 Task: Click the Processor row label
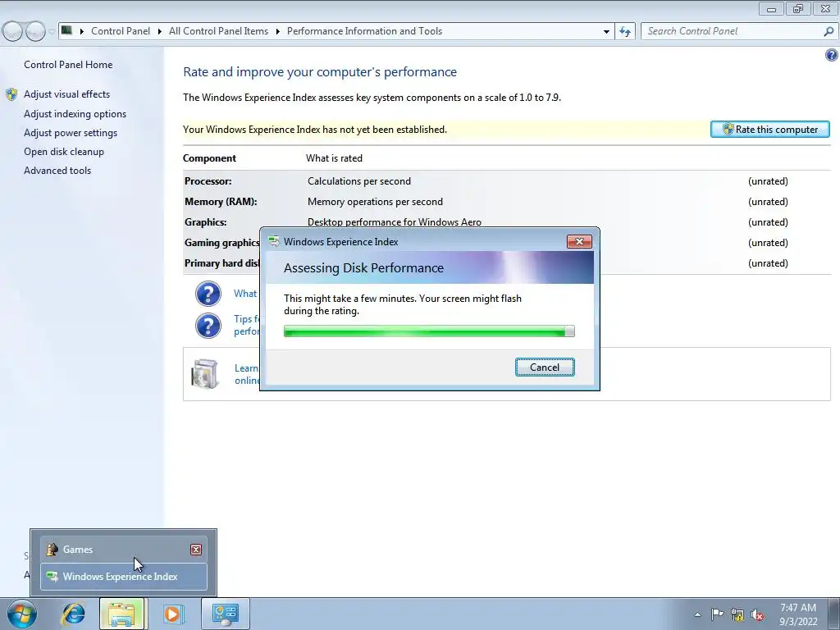(x=208, y=181)
